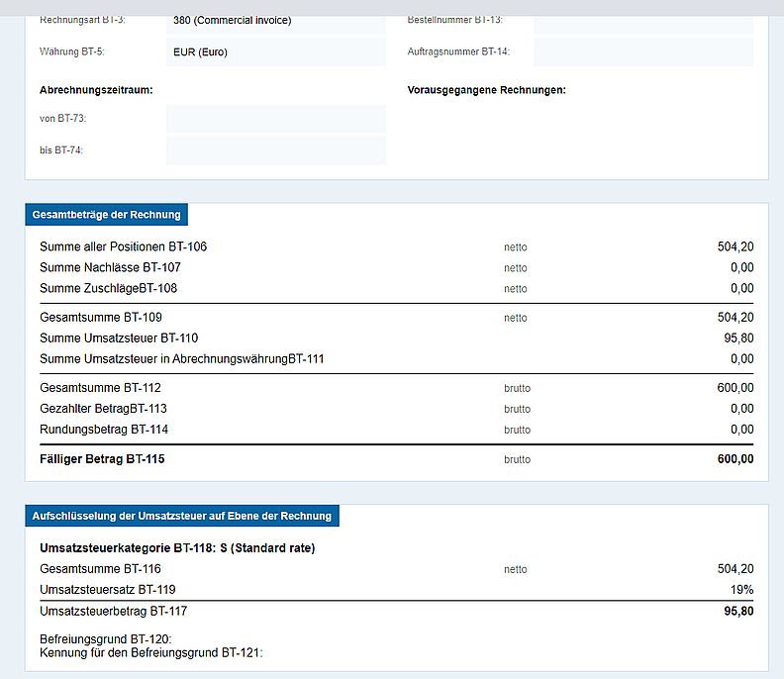Click the 'Befreiungsgrund BT-120:' label
Image resolution: width=784 pixels, height=679 pixels.
[106, 639]
